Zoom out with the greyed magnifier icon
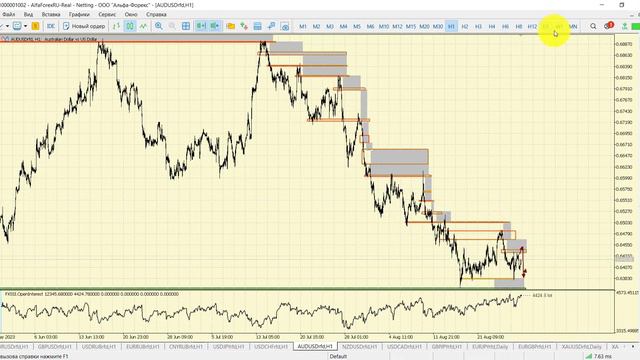Viewport: 640px width, 360px height. click(172, 26)
